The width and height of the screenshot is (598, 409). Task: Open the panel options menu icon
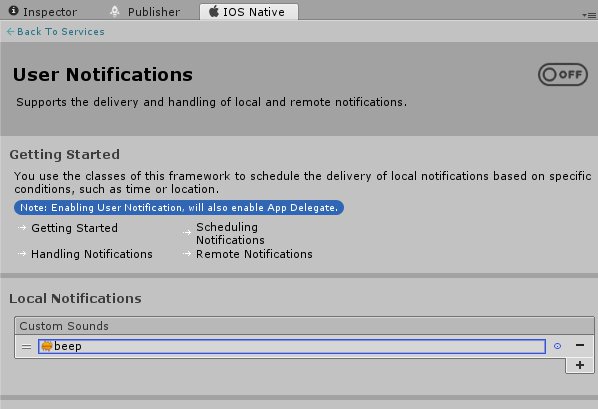tap(589, 15)
